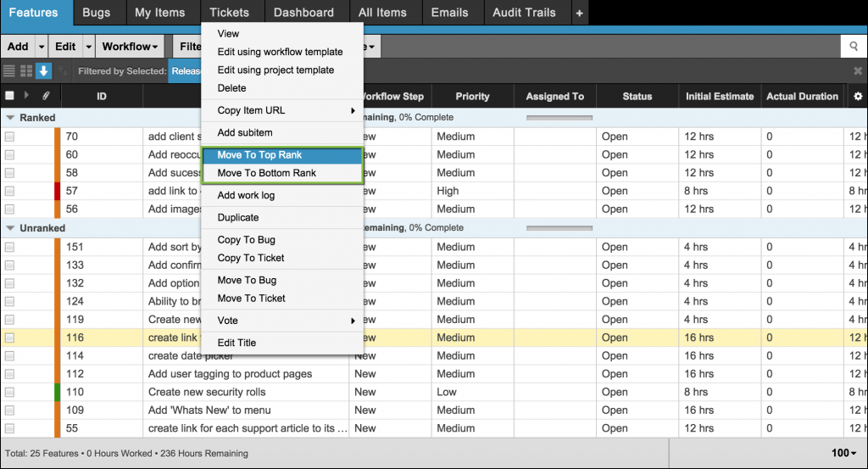Add a new tab with the plus icon
Screen dimensions: 868x469
coord(579,13)
